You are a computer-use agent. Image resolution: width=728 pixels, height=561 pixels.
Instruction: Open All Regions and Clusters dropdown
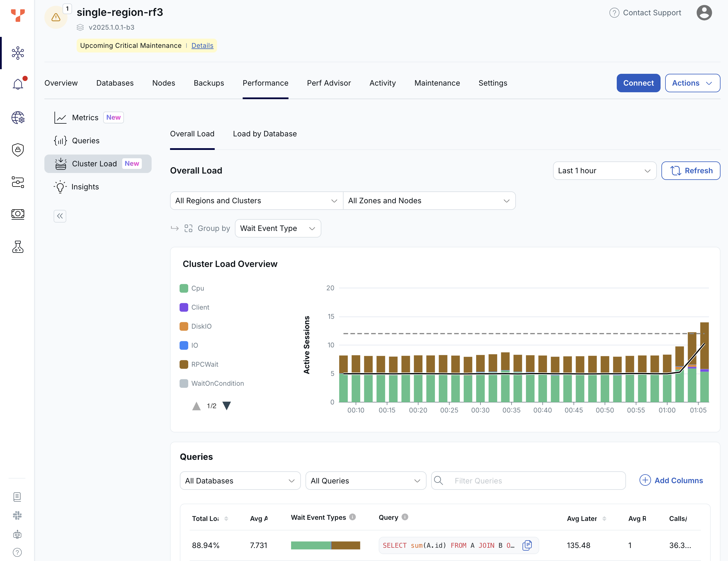pyautogui.click(x=256, y=201)
